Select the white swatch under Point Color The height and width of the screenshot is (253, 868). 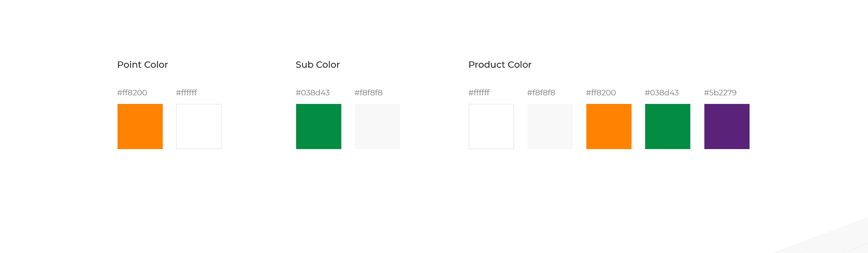coord(199,126)
